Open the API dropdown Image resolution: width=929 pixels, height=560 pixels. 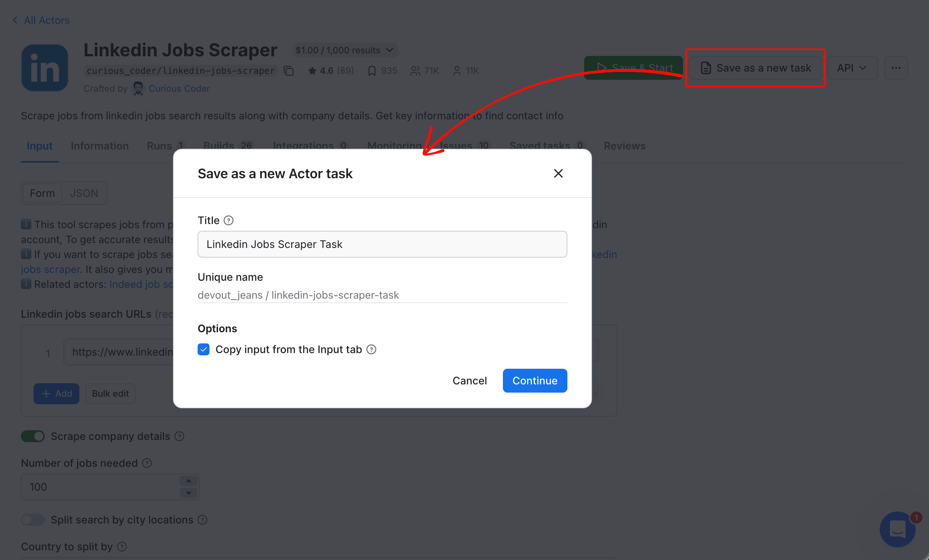tap(852, 68)
